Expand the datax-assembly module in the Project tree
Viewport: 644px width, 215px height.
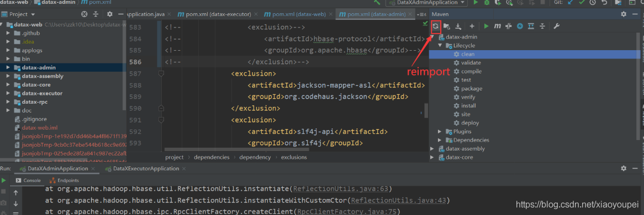tap(8, 76)
